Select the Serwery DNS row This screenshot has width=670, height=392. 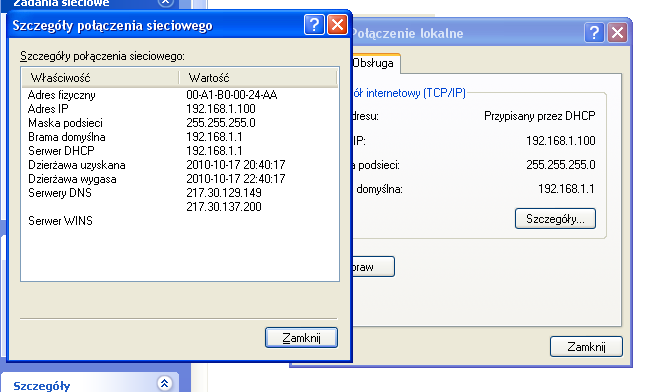pos(180,193)
